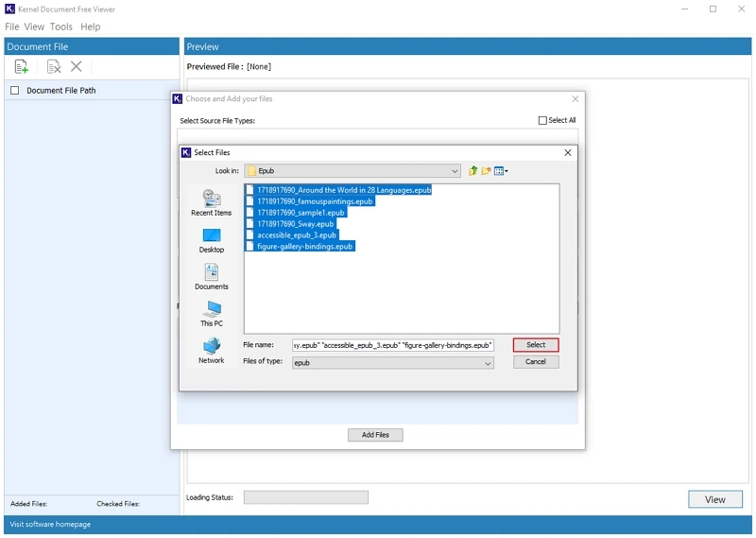Open the Tools menu

pyautogui.click(x=61, y=26)
